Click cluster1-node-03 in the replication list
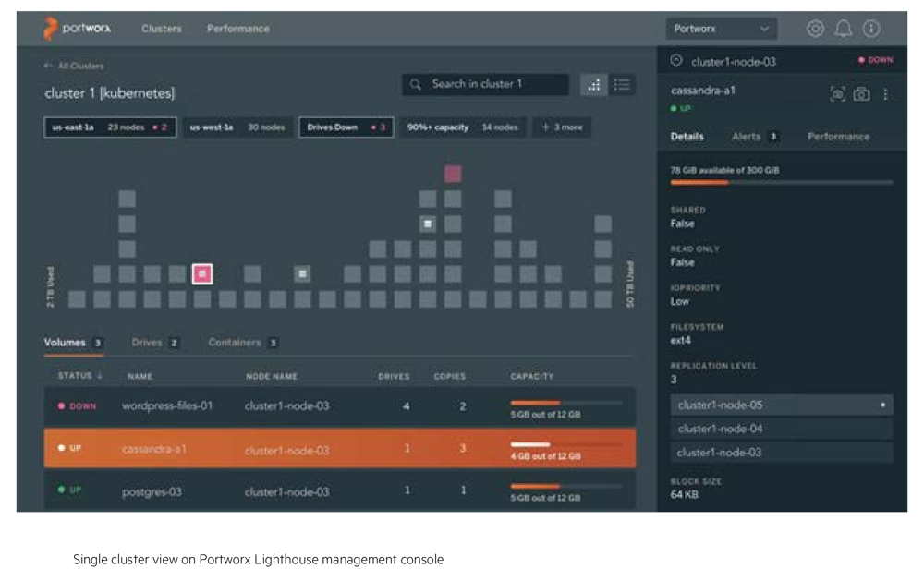This screenshot has width=924, height=581. (x=782, y=453)
